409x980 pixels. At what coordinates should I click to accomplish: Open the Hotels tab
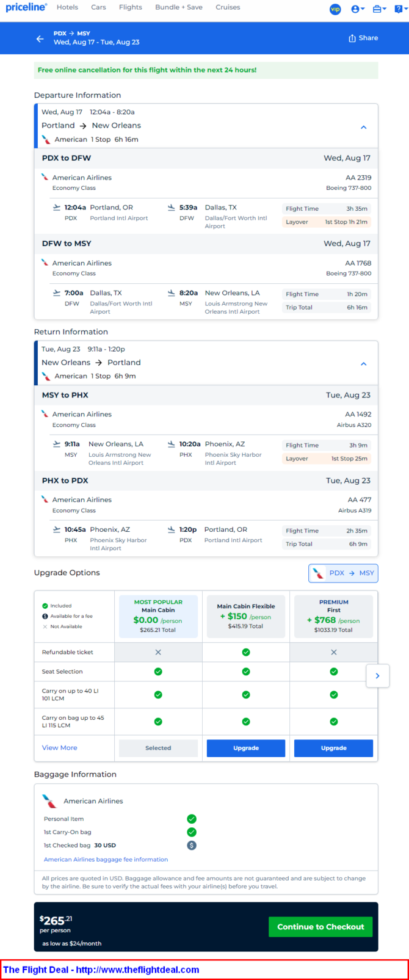(67, 7)
